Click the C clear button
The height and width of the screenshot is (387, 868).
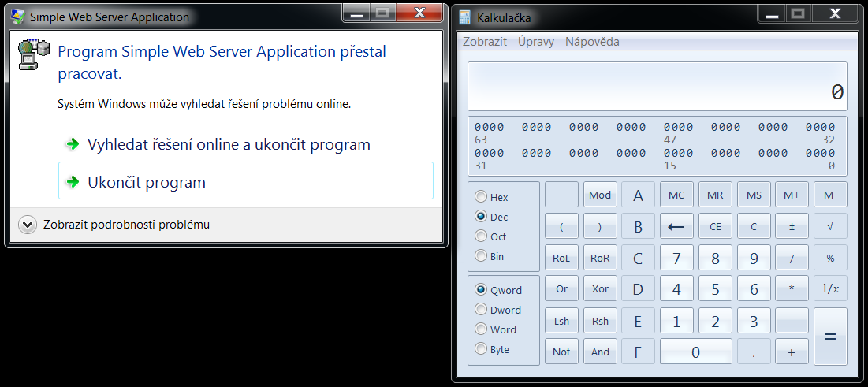point(754,226)
